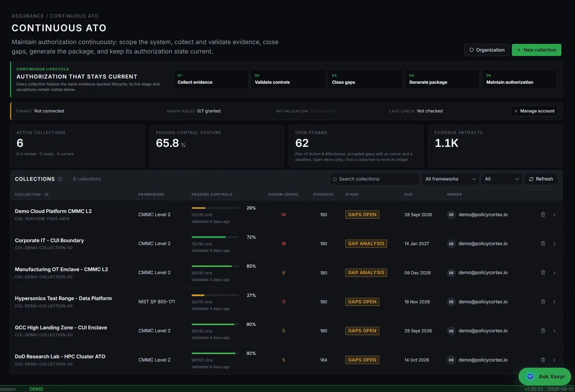575x392 pixels.
Task: Click the Active Collections stat card
Action: 78,146
